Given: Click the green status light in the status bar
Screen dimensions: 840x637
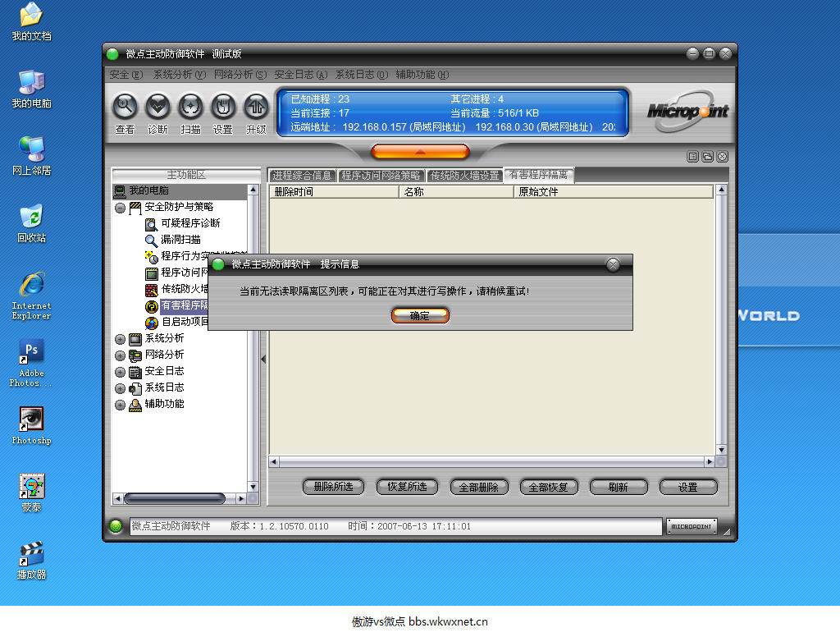Looking at the screenshot, I should (x=115, y=526).
